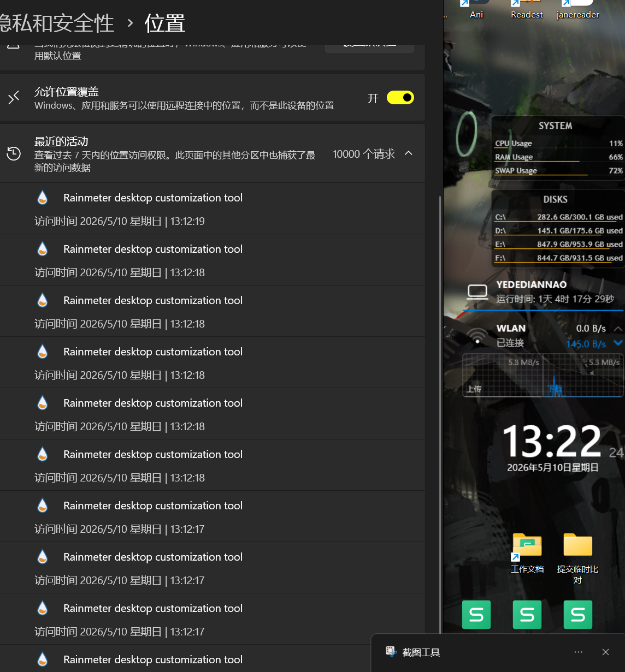The width and height of the screenshot is (625, 672).
Task: Click the laptop icon beside YEDEDIANNAO
Action: point(477,292)
